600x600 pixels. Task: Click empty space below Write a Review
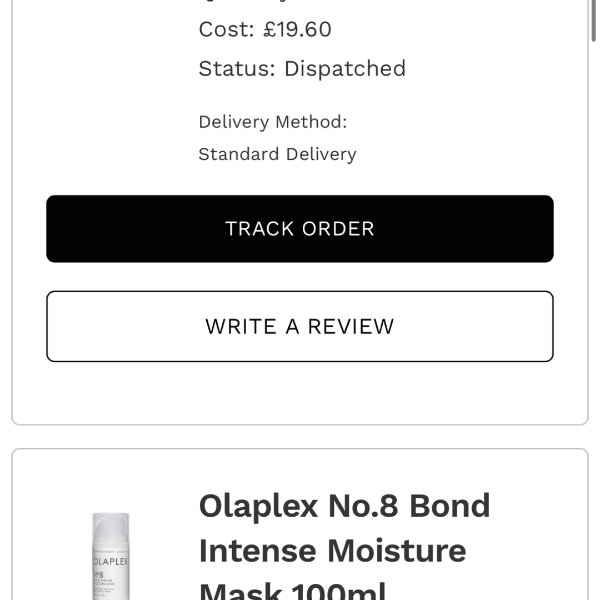click(x=300, y=392)
